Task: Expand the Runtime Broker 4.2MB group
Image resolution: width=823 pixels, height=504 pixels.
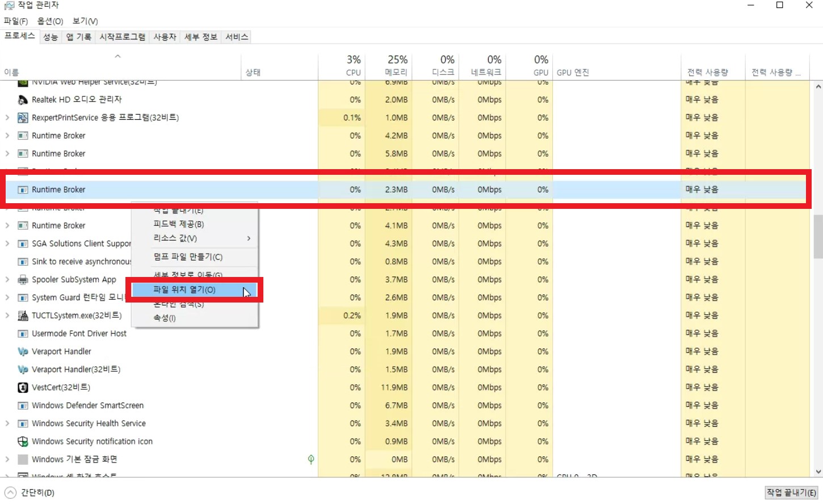Action: click(7, 136)
